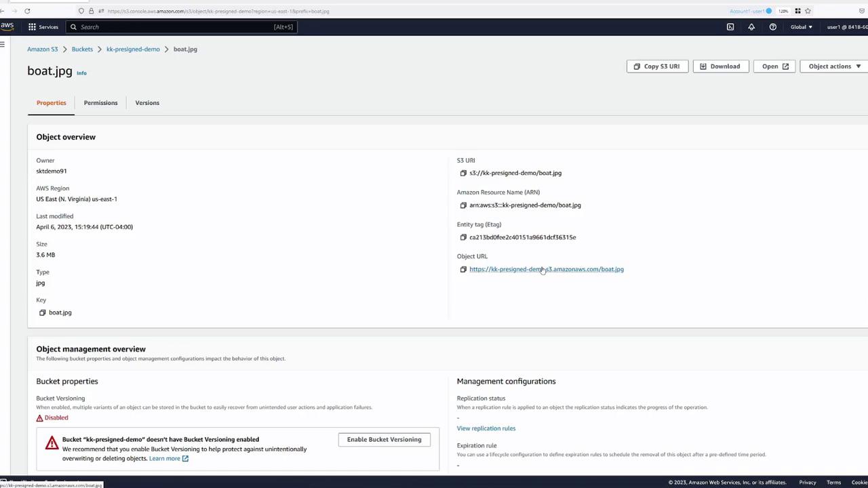Bookmark this page with the star icon
Viewport: 868px width, 488px height.
(808, 11)
